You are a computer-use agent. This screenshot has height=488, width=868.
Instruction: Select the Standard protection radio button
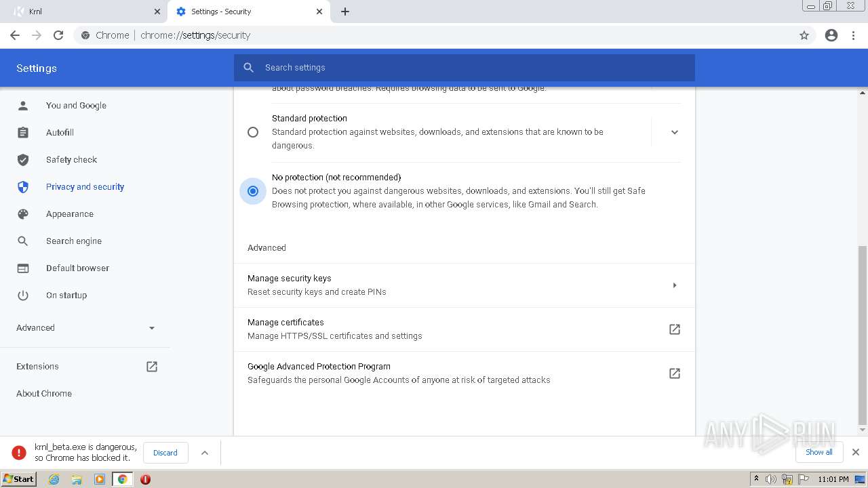click(x=253, y=132)
